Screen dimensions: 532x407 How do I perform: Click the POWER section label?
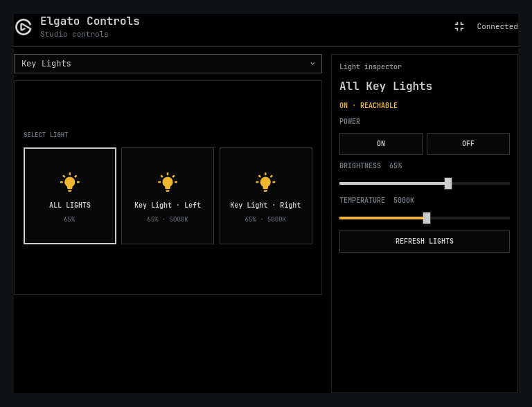point(350,121)
